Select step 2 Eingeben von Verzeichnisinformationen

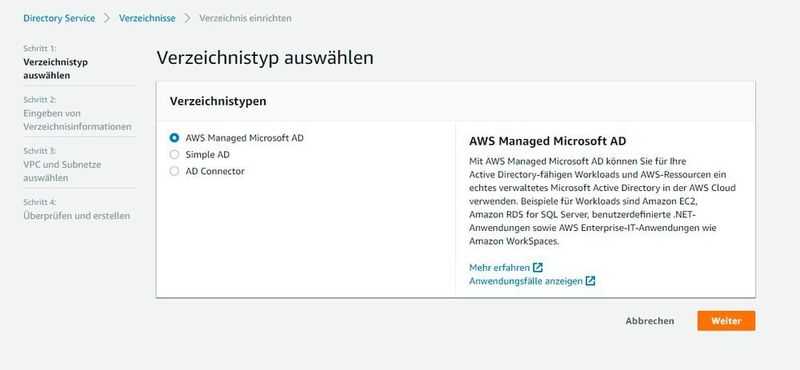(78, 120)
